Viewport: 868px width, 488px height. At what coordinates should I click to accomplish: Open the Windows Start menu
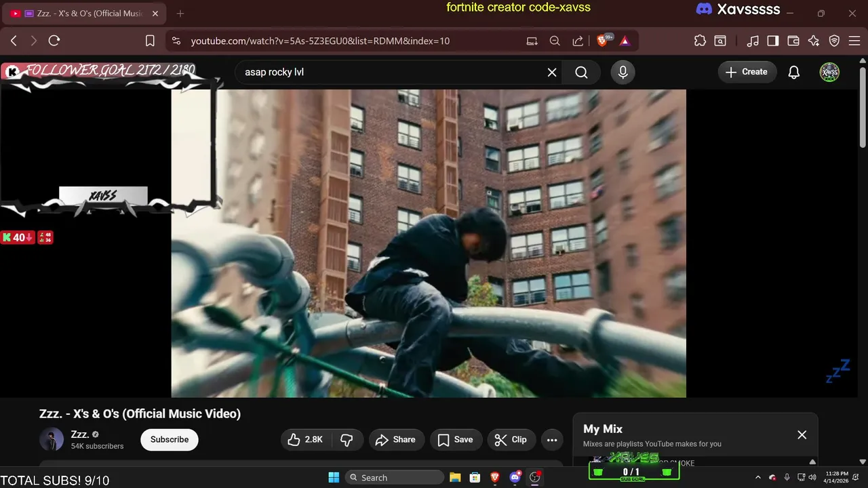(x=334, y=477)
